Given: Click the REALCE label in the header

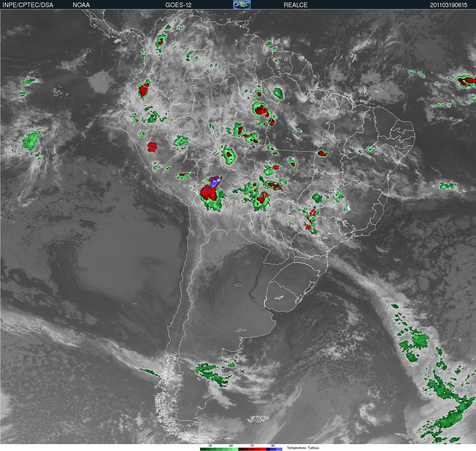Looking at the screenshot, I should coord(296,5).
